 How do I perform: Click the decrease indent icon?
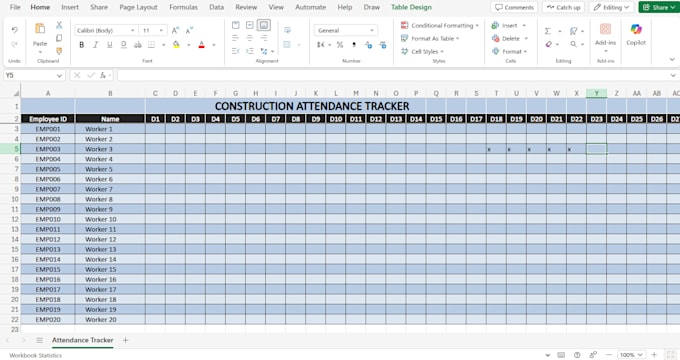point(235,51)
